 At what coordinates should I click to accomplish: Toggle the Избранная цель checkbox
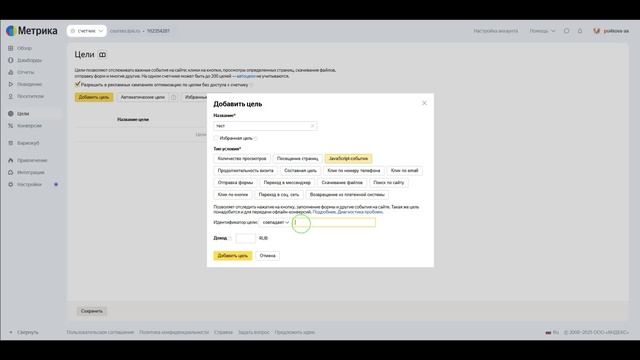point(216,138)
